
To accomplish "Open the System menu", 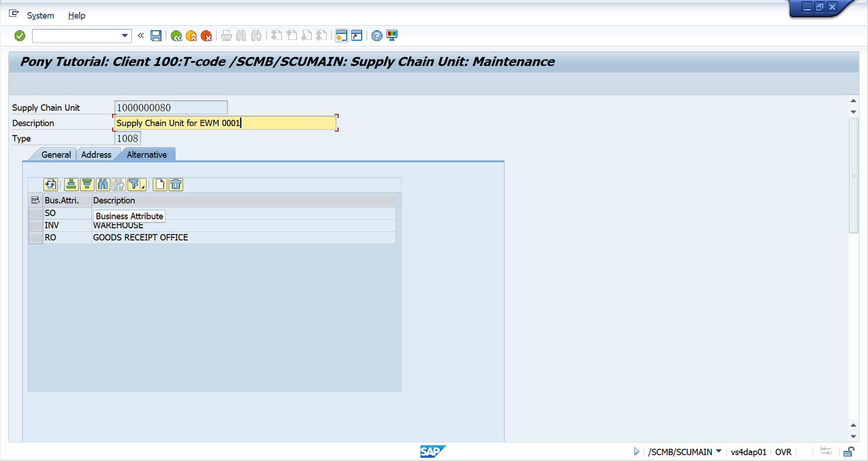I will pos(40,15).
